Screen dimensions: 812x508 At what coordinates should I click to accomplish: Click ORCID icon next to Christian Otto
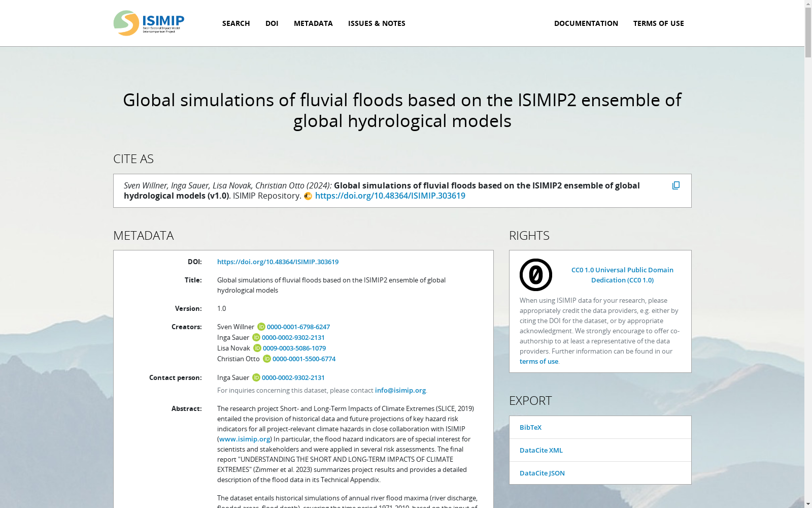coord(267,359)
